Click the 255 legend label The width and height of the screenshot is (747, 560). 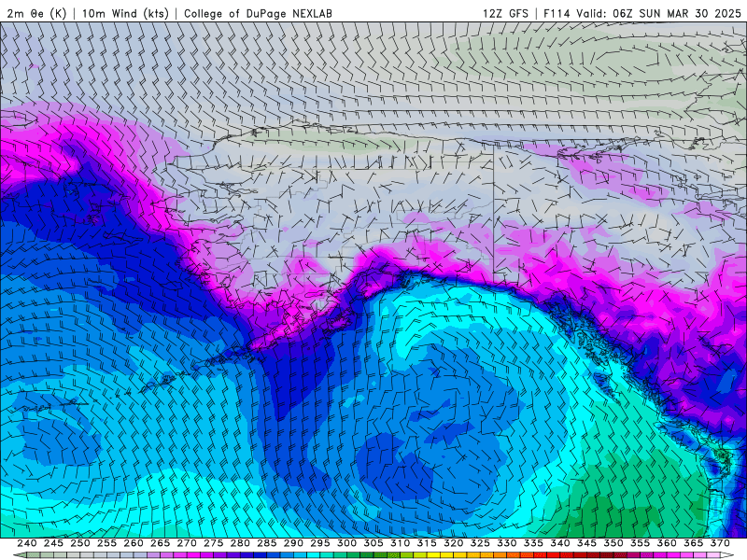click(x=106, y=543)
